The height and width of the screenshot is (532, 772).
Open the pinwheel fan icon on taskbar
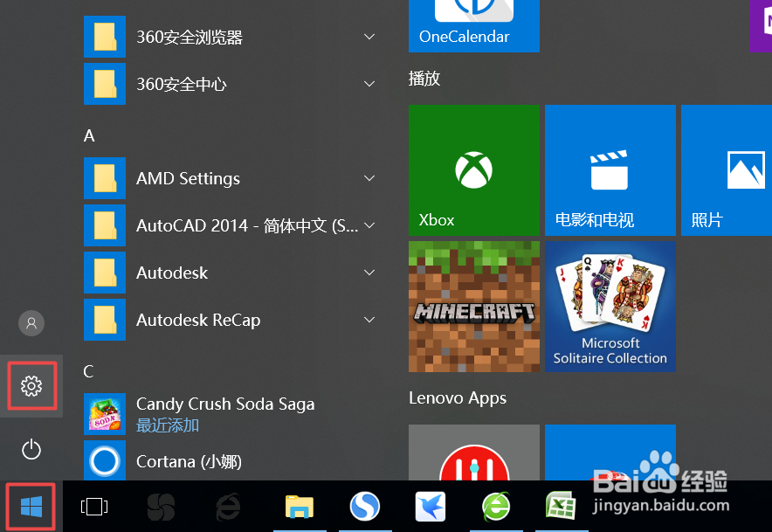click(x=161, y=507)
